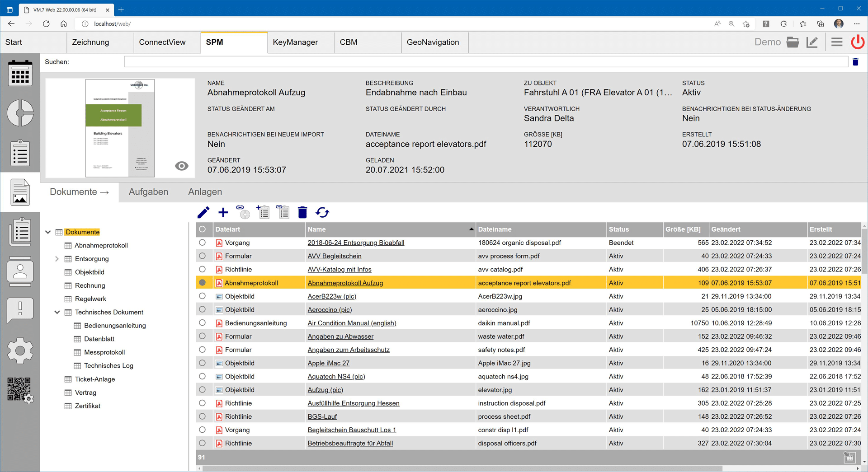This screenshot has height=472, width=868.
Task: Click the plus add document icon
Action: click(x=223, y=212)
